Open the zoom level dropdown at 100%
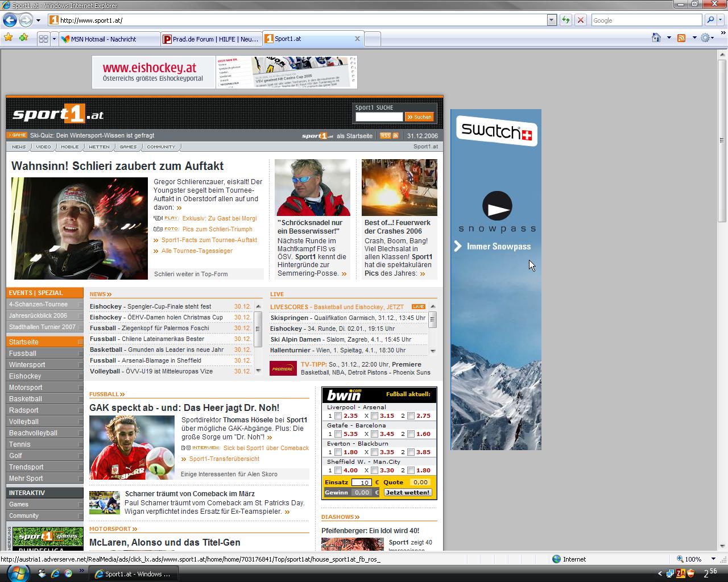Viewport: 728px width, 582px height. pyautogui.click(x=713, y=559)
